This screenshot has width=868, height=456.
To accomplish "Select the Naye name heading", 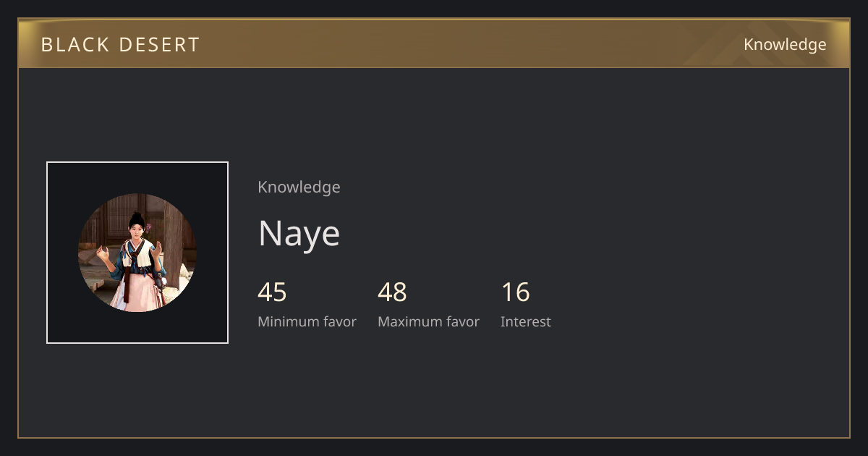I will point(299,233).
